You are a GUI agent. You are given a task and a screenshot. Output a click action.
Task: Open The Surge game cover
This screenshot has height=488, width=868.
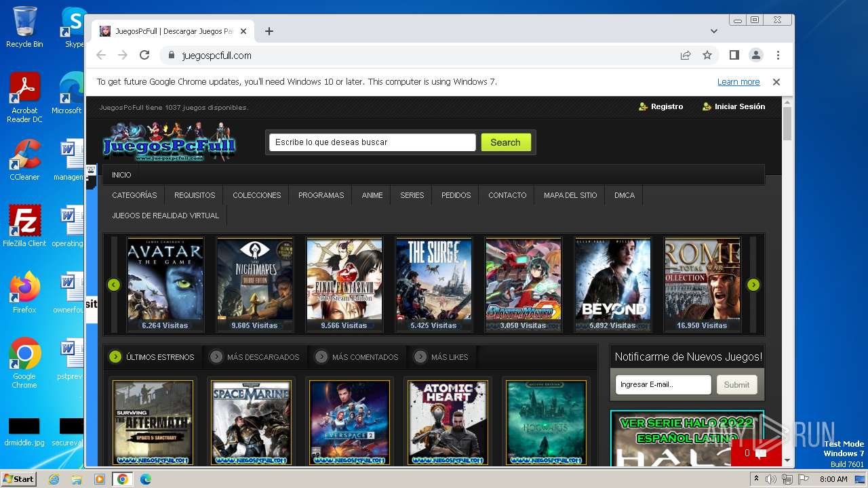(x=434, y=284)
